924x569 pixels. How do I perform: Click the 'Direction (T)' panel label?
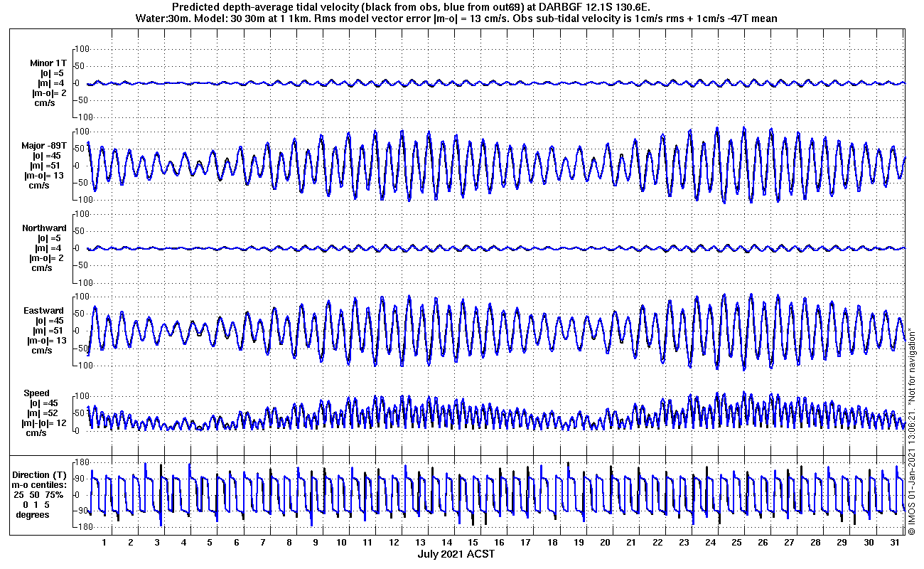coord(41,475)
